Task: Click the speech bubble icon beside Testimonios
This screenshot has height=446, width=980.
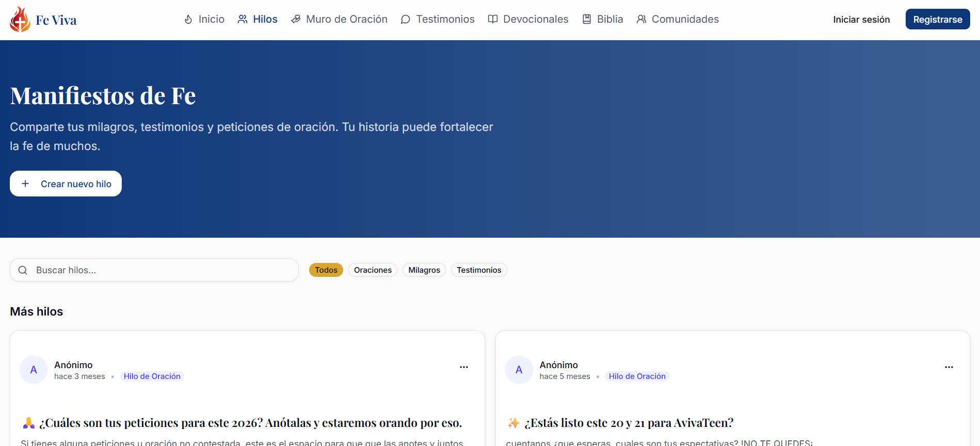Action: (406, 20)
